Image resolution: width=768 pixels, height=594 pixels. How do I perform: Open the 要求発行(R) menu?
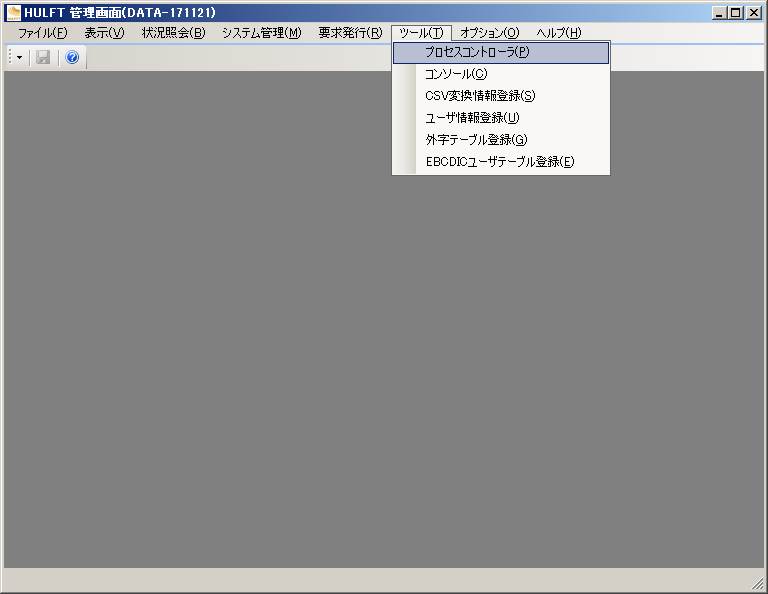coord(350,33)
